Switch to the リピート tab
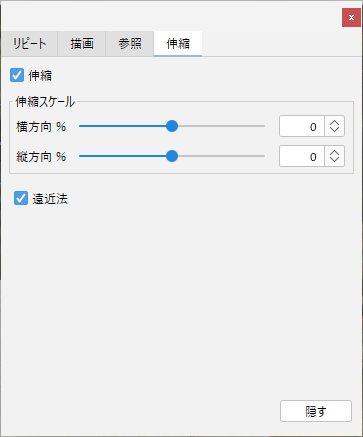Viewport: 363px width, 437px height. 29,44
